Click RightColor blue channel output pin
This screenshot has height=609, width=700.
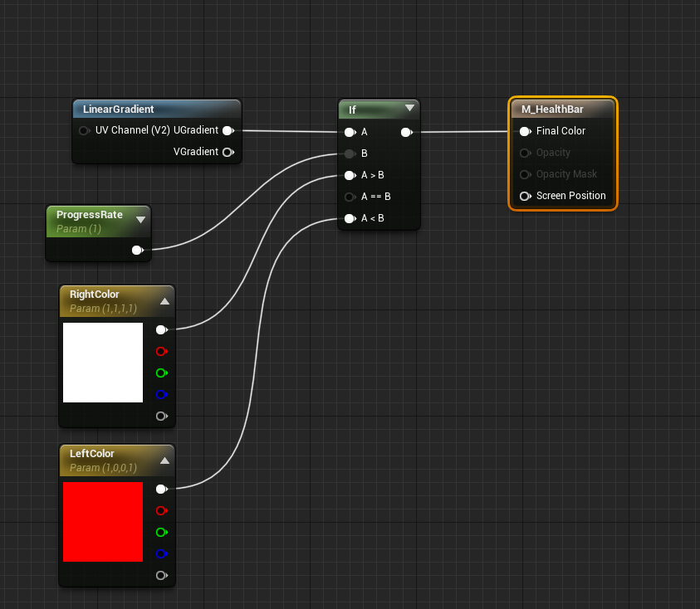click(x=162, y=394)
